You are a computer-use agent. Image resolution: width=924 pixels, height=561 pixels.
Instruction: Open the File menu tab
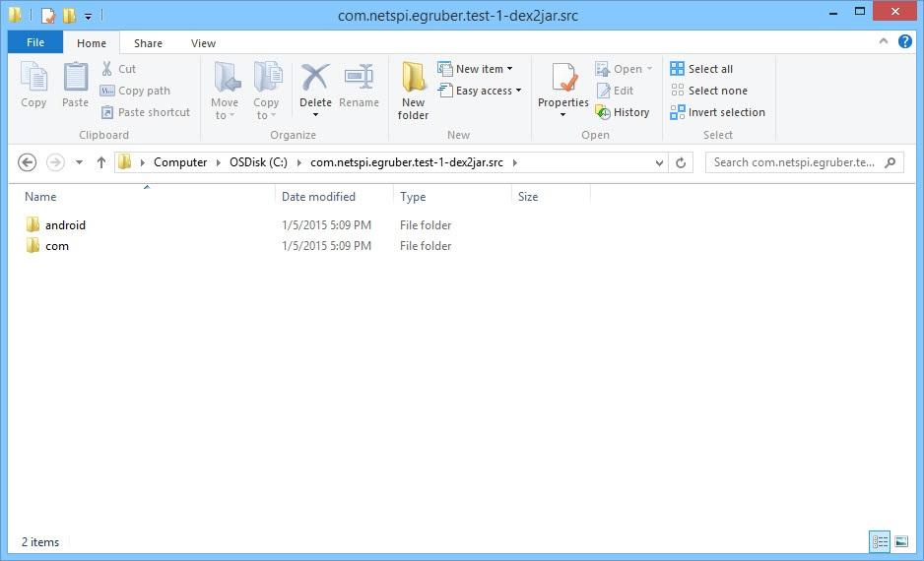point(35,43)
